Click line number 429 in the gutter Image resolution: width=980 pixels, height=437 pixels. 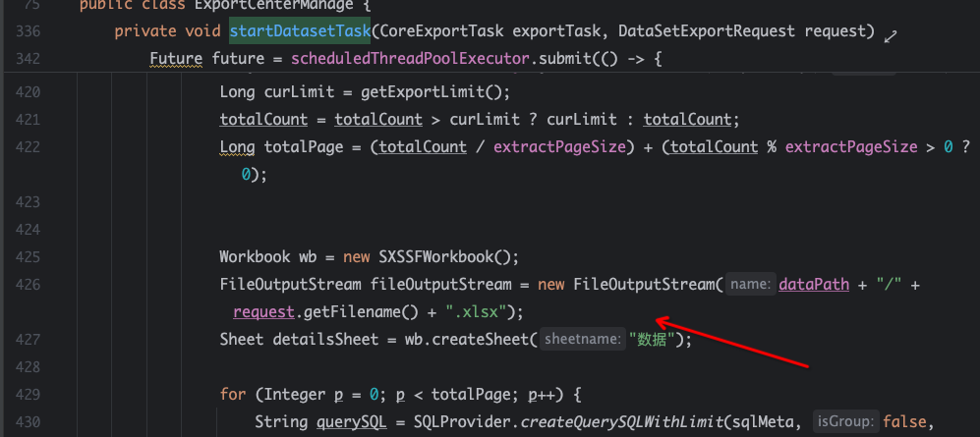29,395
